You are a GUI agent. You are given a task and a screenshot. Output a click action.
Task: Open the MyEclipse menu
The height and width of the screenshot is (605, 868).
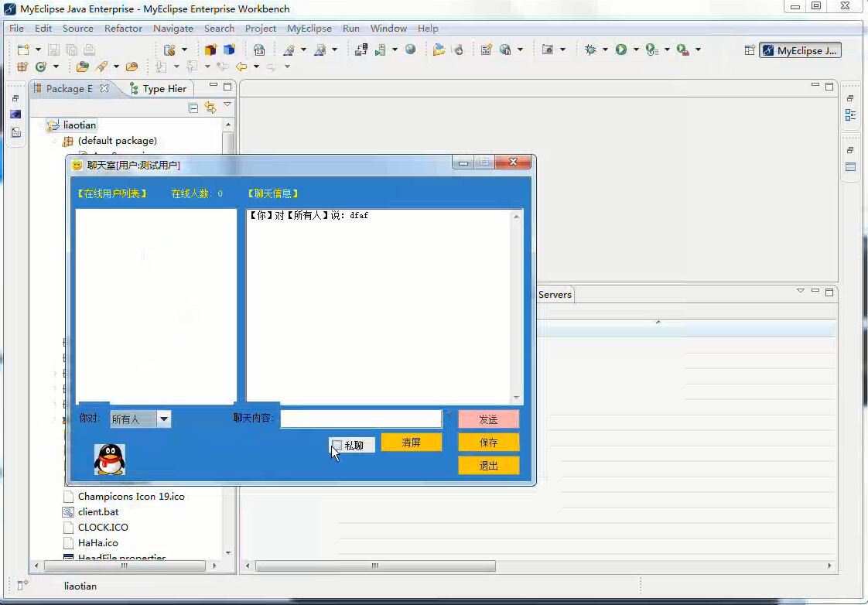(x=309, y=28)
